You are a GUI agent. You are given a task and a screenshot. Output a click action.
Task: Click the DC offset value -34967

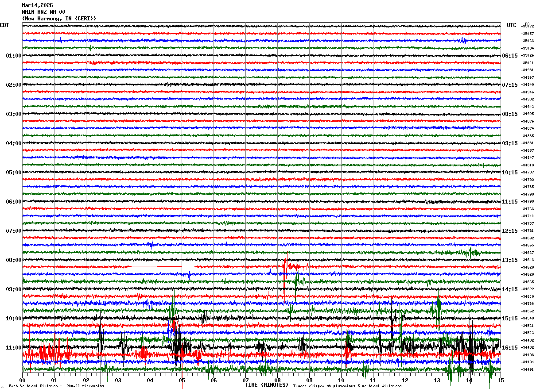click(x=528, y=77)
